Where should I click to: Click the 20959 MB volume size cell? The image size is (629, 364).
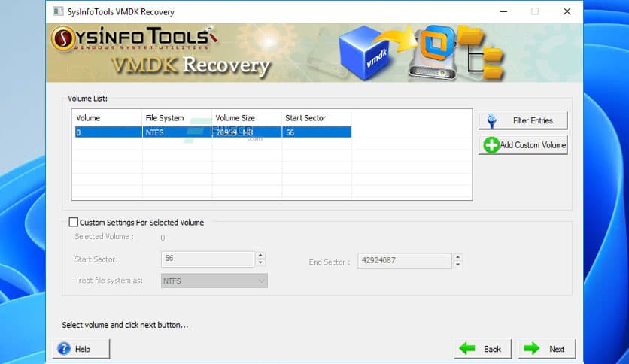point(247,132)
